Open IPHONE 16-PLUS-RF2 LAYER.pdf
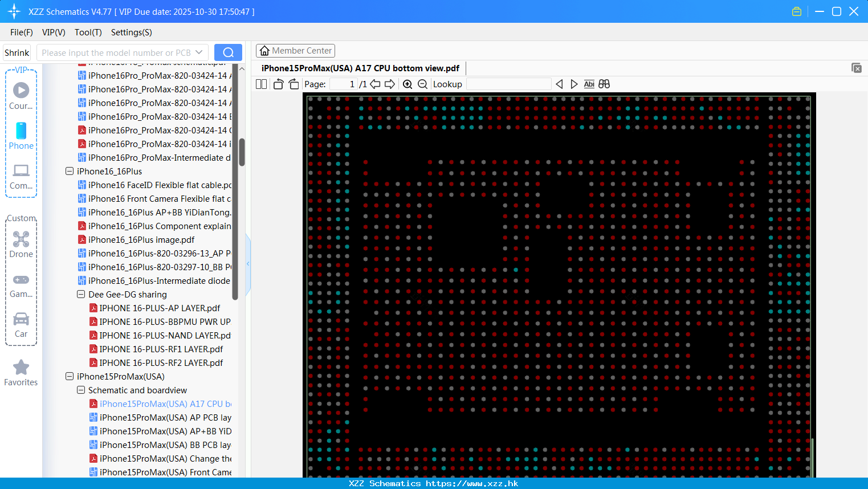 [156, 362]
